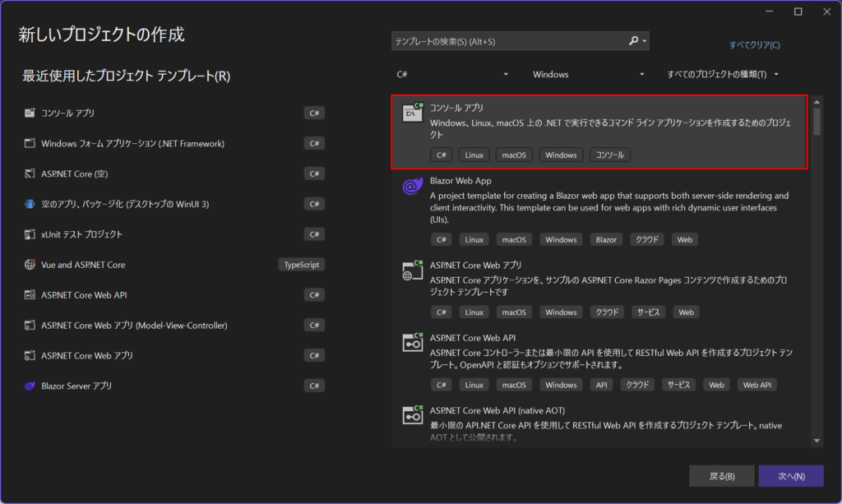The height and width of the screenshot is (504, 842).
Task: Open the C# language filter dropdown
Action: click(451, 74)
